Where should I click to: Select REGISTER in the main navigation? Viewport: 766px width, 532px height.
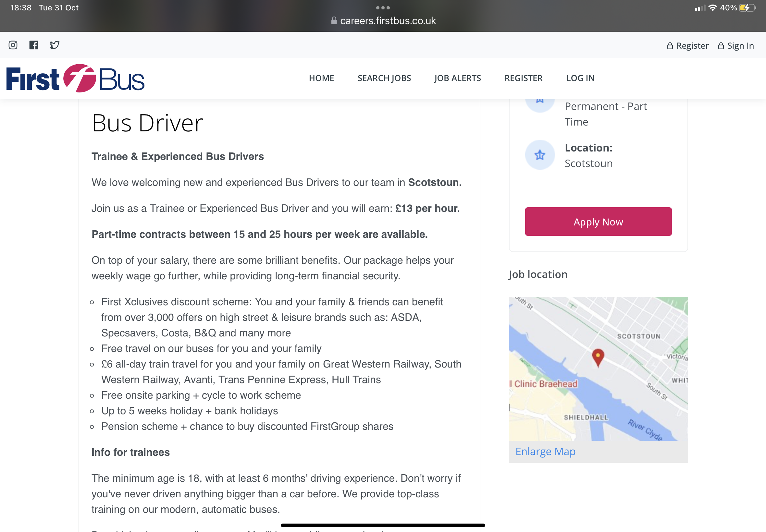pos(523,78)
